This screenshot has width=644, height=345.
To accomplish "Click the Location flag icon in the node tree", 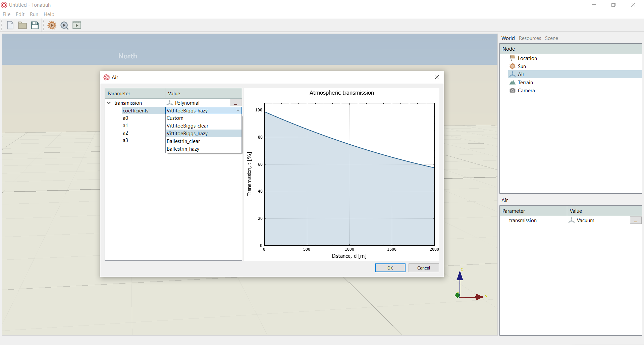I will pos(512,58).
